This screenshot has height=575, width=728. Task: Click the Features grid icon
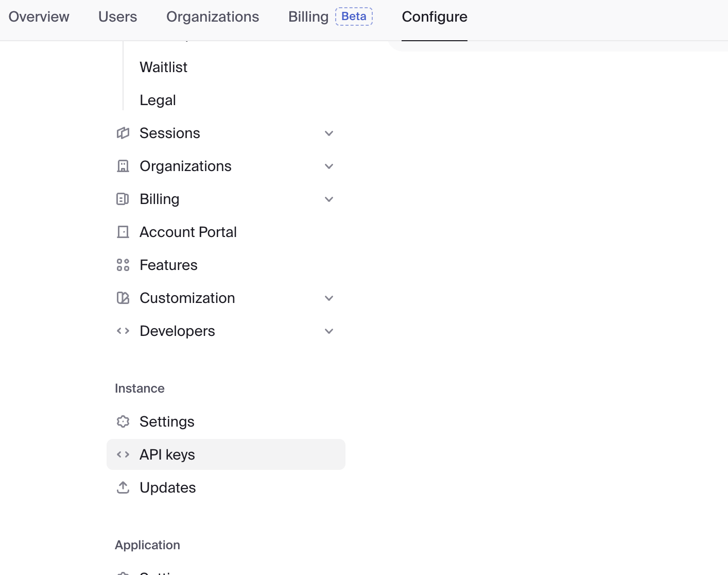(x=123, y=265)
